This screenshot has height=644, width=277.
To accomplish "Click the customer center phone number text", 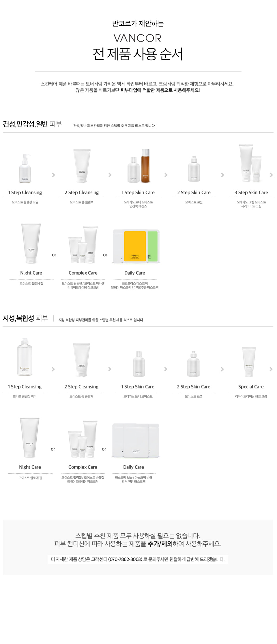I will pyautogui.click(x=126, y=559).
